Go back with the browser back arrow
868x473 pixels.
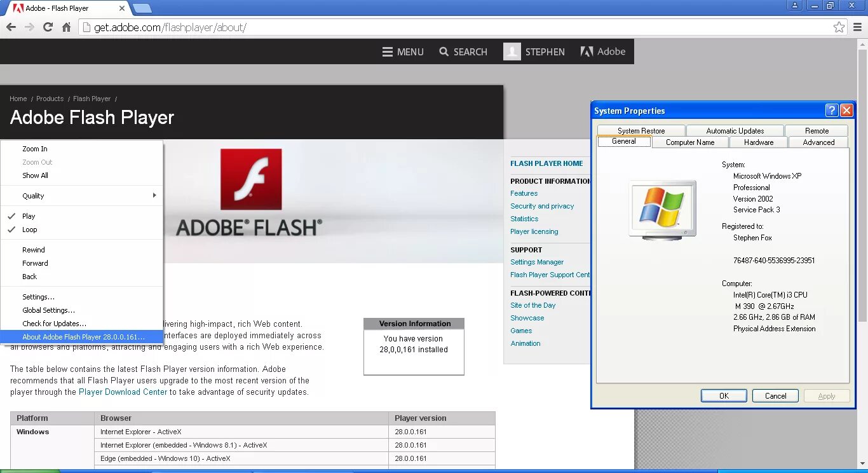[x=11, y=27]
